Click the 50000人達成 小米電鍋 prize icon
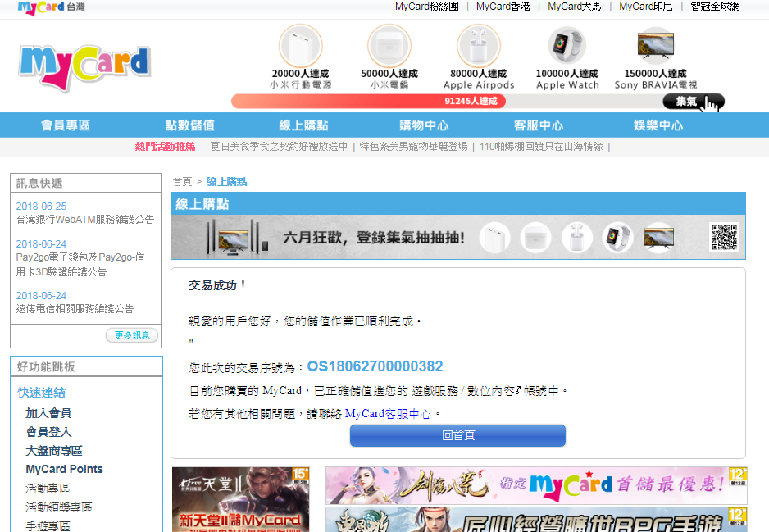This screenshot has height=532, width=769. [x=389, y=46]
